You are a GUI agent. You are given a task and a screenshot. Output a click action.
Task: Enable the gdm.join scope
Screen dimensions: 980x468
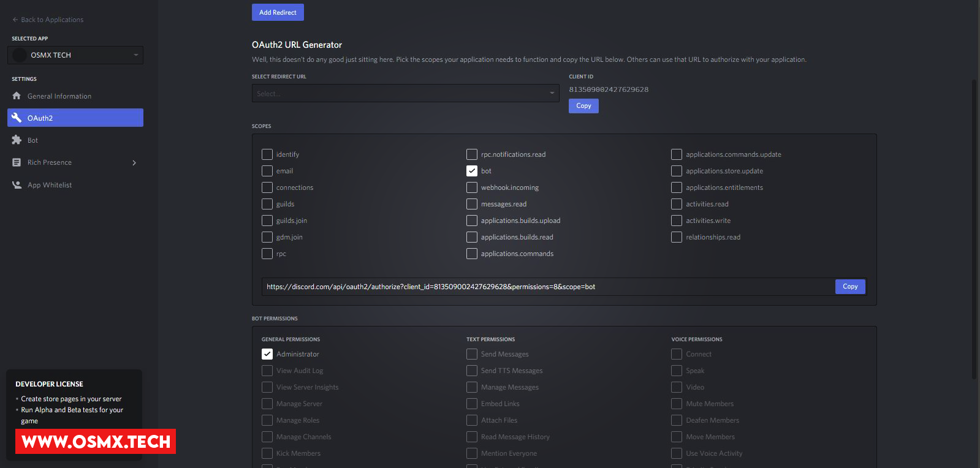click(x=267, y=237)
